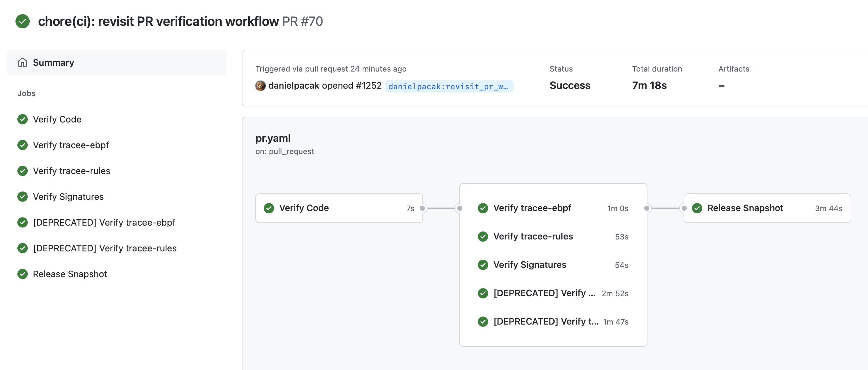Select Verify tracee-rules from the Jobs list
Image resolution: width=868 pixels, height=370 pixels.
point(71,171)
